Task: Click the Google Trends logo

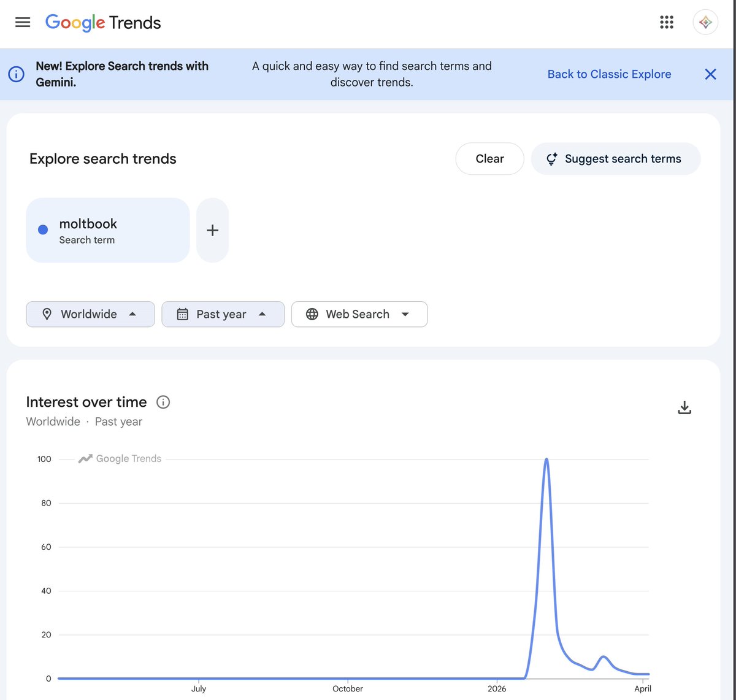Action: (103, 23)
